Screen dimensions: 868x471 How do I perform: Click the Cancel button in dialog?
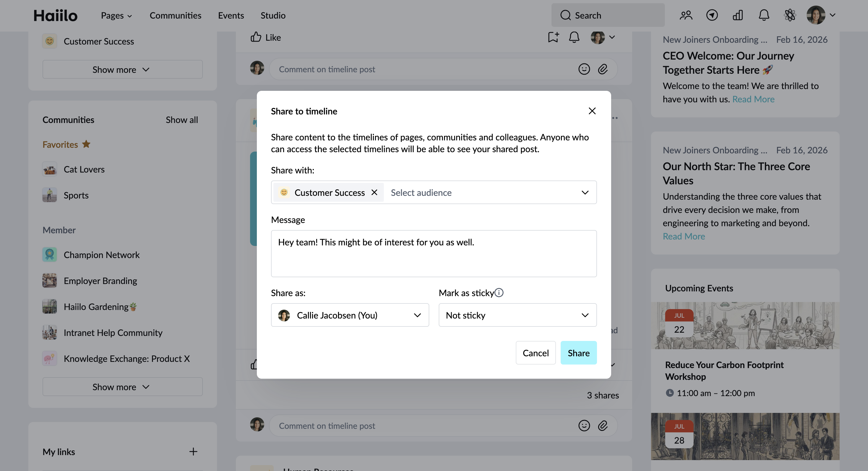click(536, 353)
